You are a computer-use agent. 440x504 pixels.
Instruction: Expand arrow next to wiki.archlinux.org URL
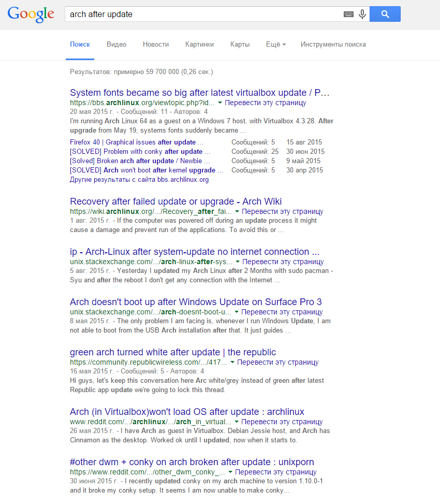pos(237,211)
